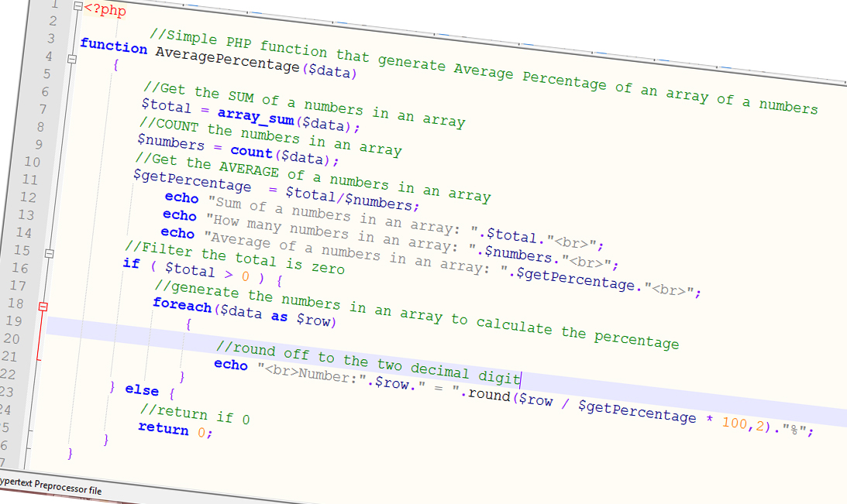847x504 pixels.
Task: Click the foreach keyword
Action: tap(182, 306)
